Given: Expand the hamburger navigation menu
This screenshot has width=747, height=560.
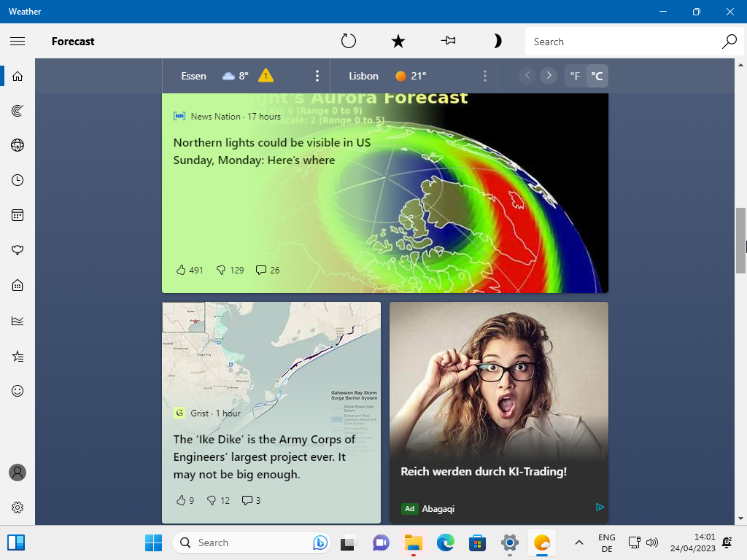Looking at the screenshot, I should [x=18, y=42].
